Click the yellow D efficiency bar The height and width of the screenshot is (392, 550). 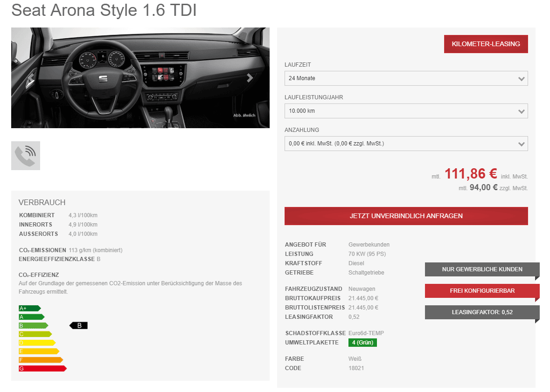[37, 343]
